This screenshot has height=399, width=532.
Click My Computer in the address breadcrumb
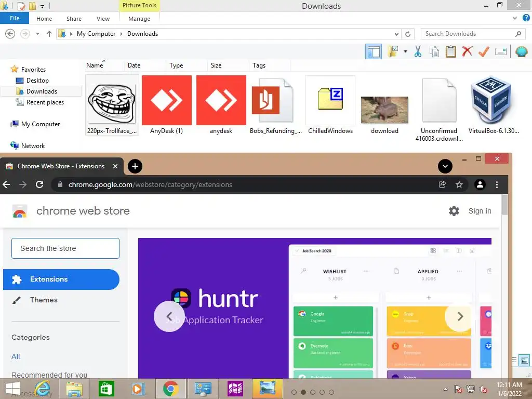click(x=96, y=34)
